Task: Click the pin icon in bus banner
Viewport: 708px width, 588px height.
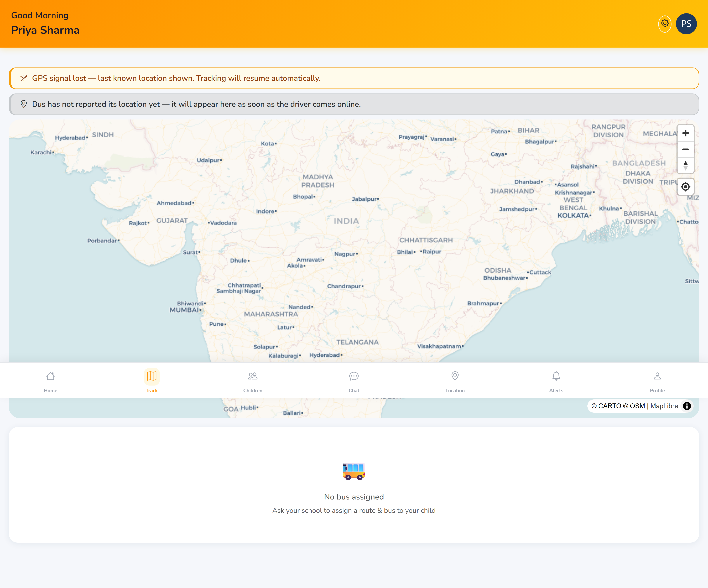Action: point(24,104)
